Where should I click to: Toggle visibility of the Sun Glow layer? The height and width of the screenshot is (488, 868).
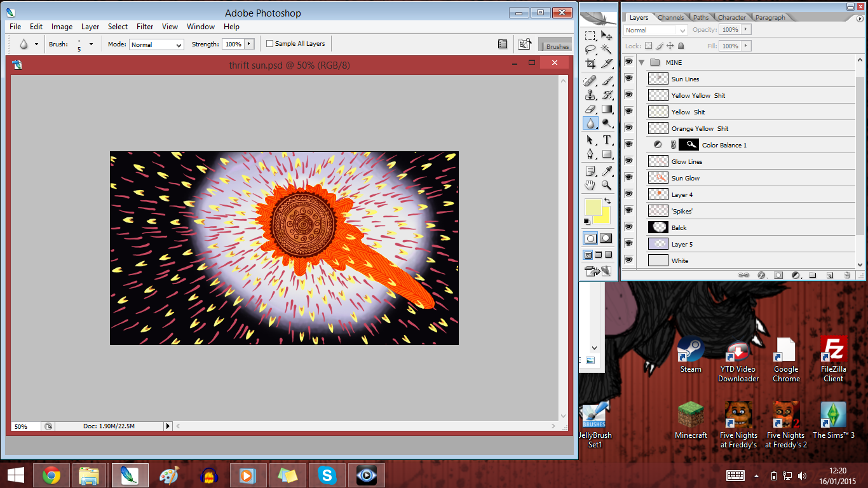click(628, 178)
